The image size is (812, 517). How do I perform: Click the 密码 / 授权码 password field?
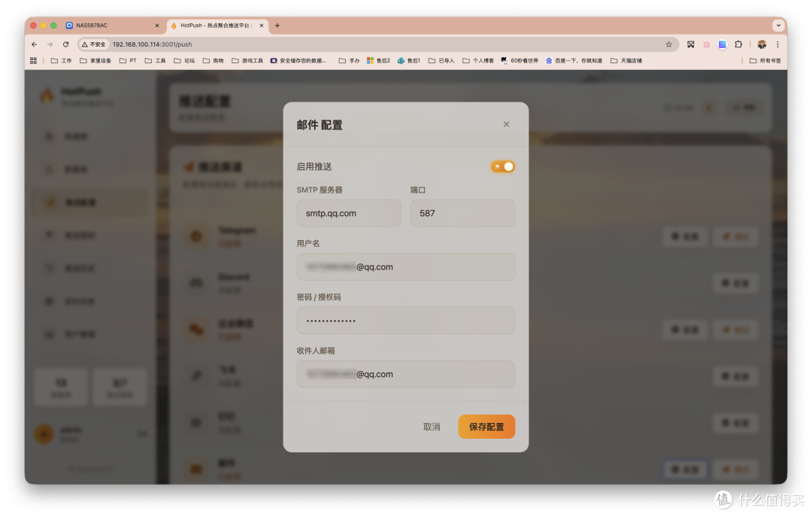[x=405, y=321]
